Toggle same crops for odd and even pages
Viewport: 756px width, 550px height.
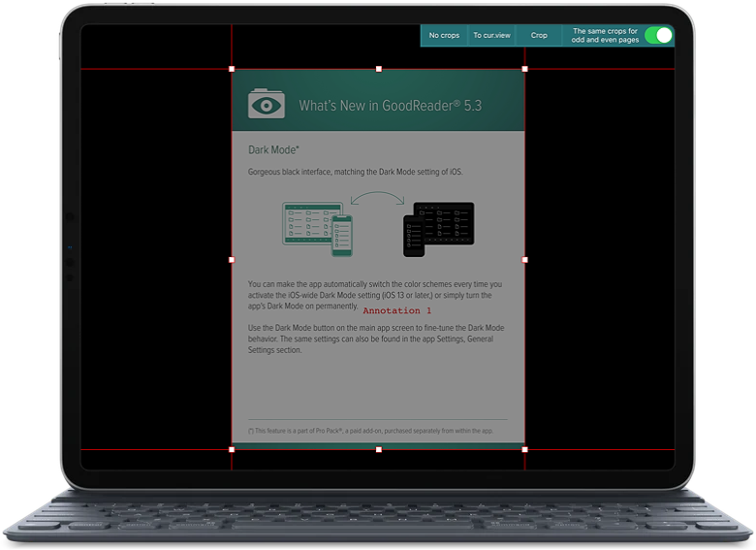[658, 36]
